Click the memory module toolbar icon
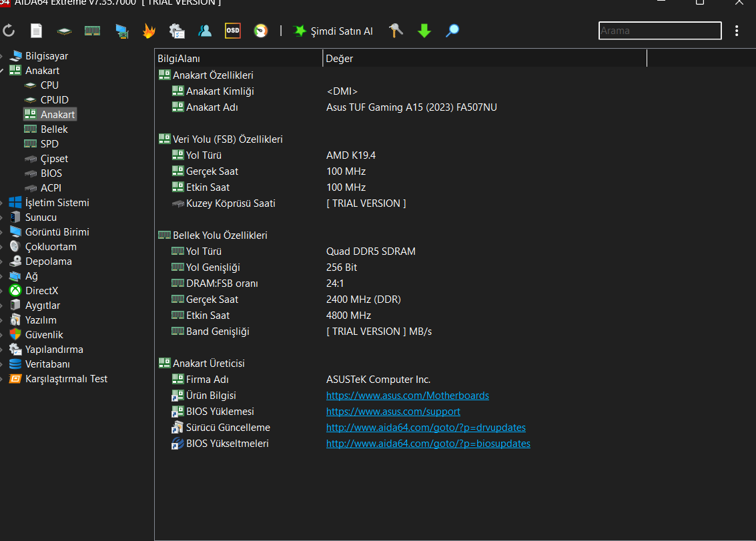This screenshot has height=541, width=756. [92, 31]
